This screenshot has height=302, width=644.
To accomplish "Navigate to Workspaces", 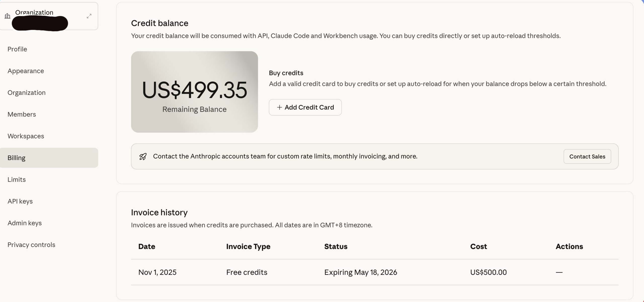I will (26, 136).
